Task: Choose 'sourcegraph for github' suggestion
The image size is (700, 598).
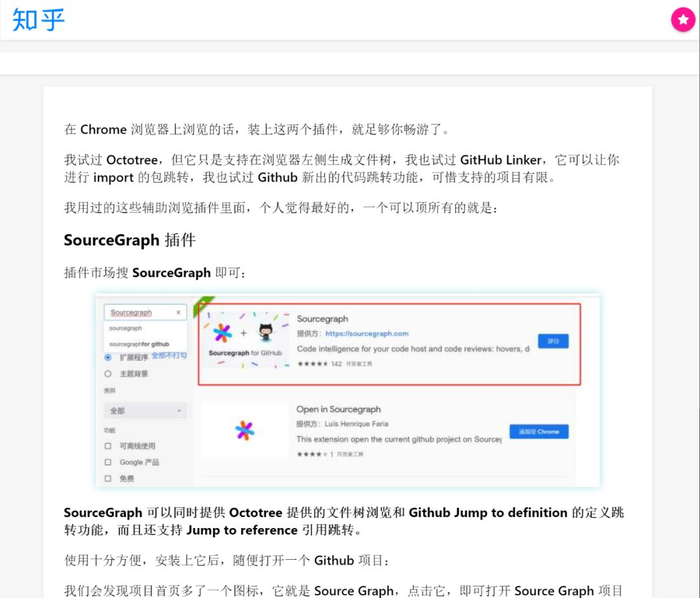Action: pyautogui.click(x=139, y=344)
